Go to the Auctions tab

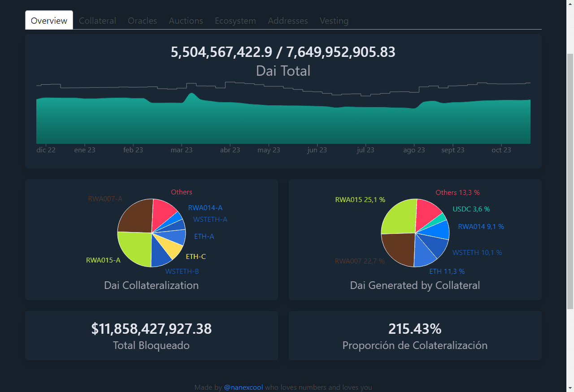pos(186,21)
